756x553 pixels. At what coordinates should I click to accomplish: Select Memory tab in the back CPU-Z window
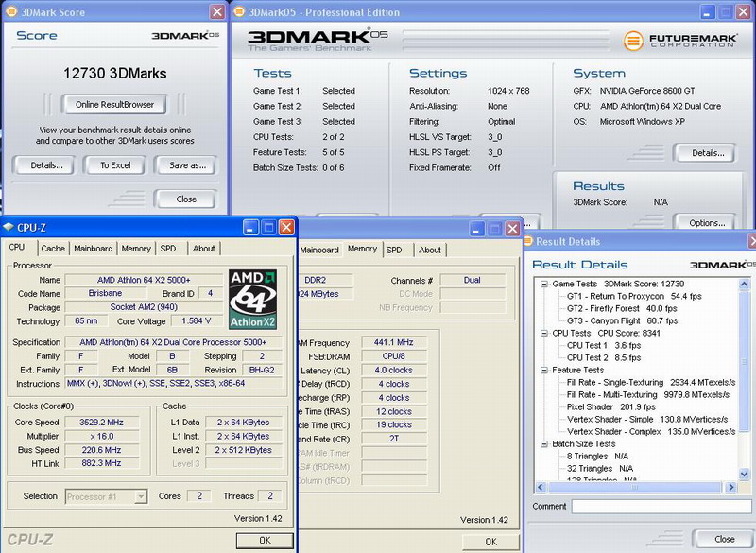click(362, 249)
